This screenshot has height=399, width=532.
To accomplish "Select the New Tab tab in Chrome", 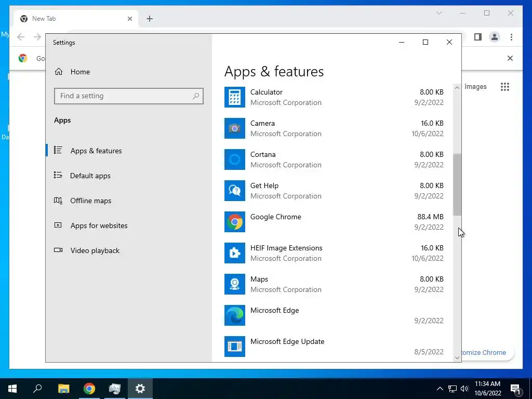I will (76, 19).
